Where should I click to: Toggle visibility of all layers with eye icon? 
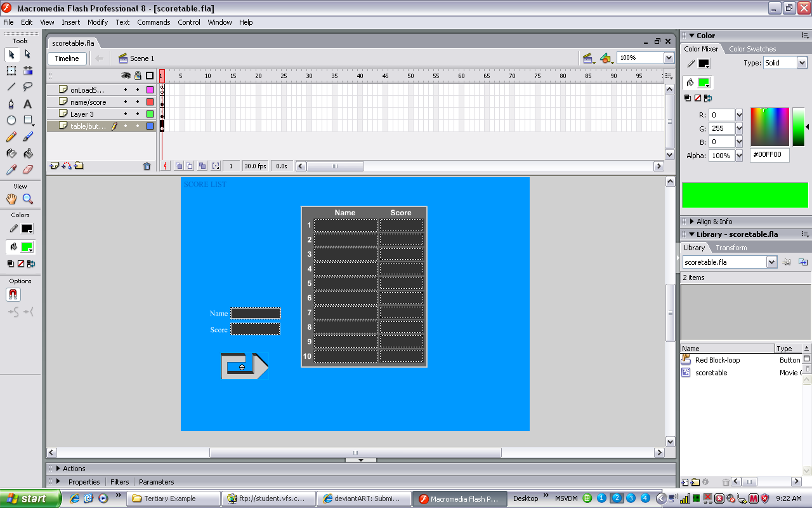(x=126, y=76)
